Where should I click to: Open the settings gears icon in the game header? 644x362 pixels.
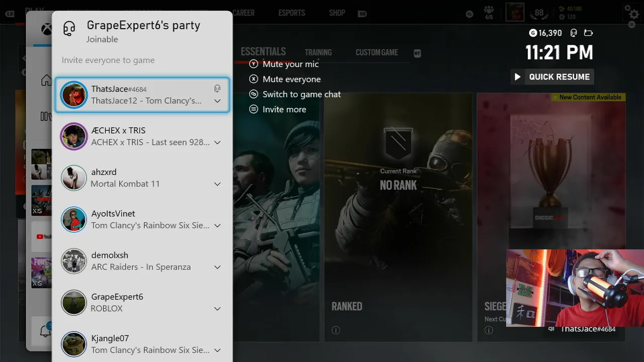point(632,12)
